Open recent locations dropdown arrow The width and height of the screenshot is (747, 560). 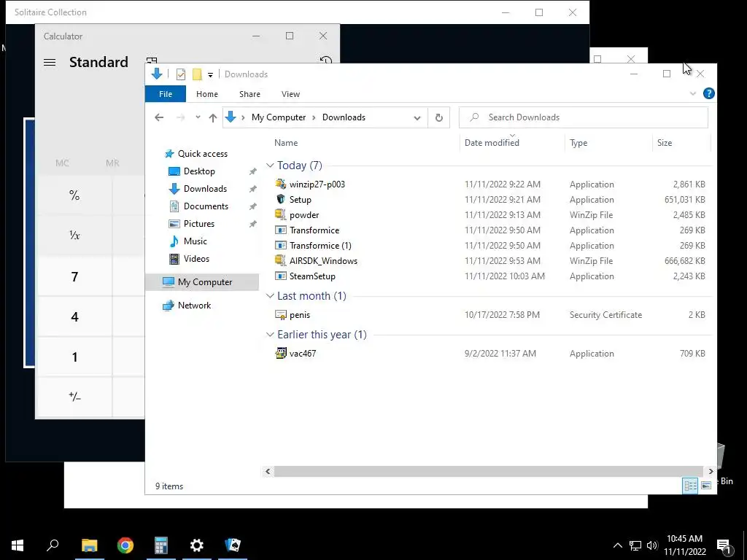pos(198,117)
